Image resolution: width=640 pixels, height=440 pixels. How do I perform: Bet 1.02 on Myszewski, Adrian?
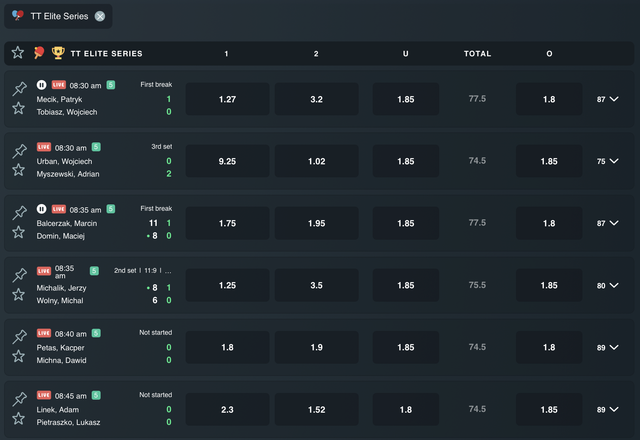[316, 161]
